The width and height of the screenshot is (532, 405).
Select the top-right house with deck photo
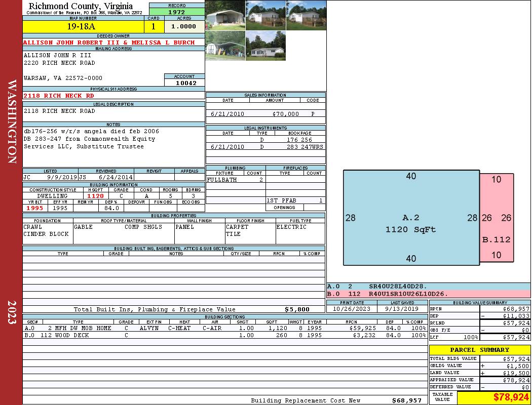pyautogui.click(x=306, y=15)
